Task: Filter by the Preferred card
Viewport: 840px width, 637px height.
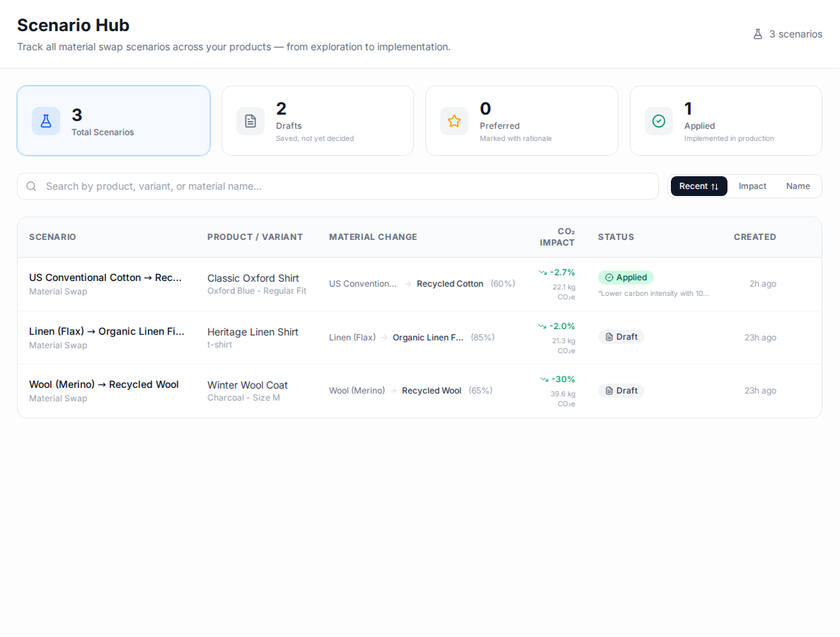Action: [x=522, y=120]
